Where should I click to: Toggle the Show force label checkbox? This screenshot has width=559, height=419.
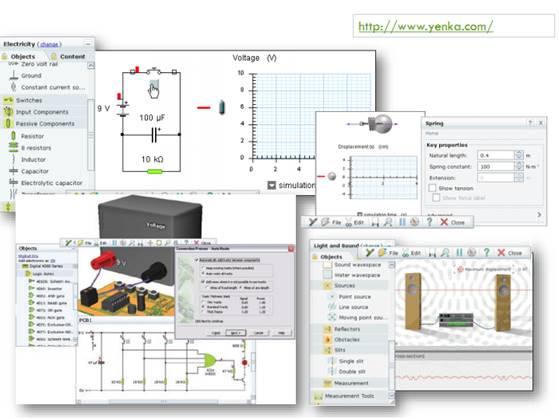(436, 198)
